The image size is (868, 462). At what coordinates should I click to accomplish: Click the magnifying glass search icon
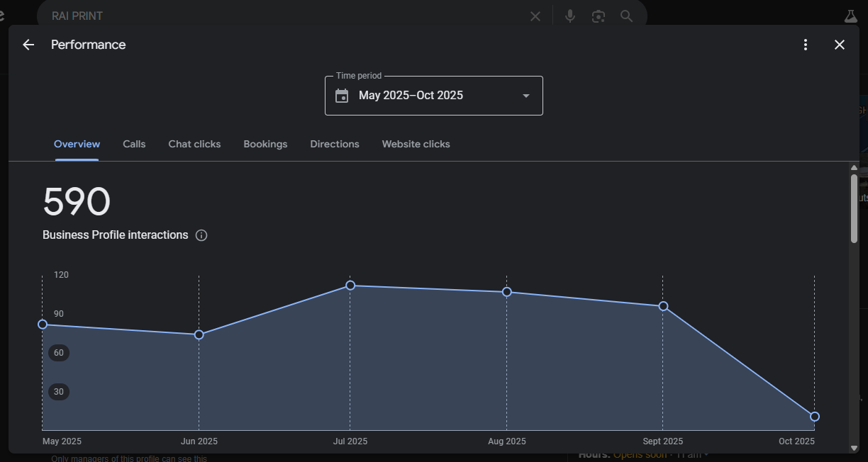click(x=626, y=16)
